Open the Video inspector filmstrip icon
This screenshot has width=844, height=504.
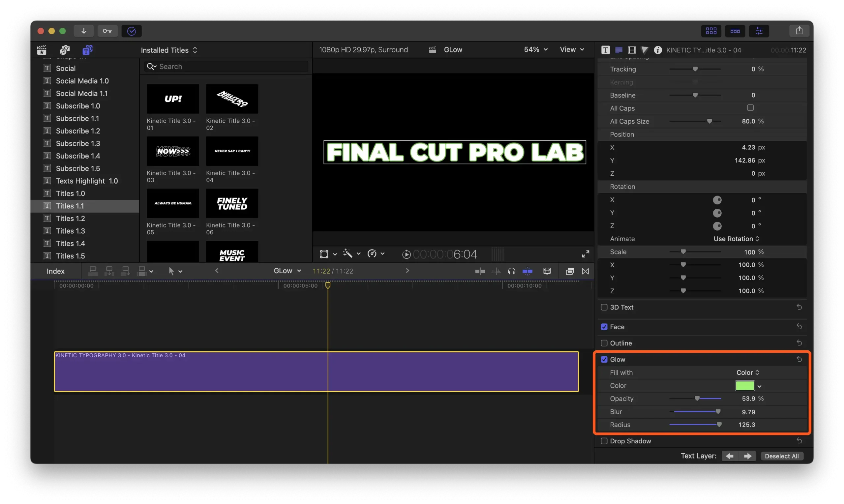point(631,50)
